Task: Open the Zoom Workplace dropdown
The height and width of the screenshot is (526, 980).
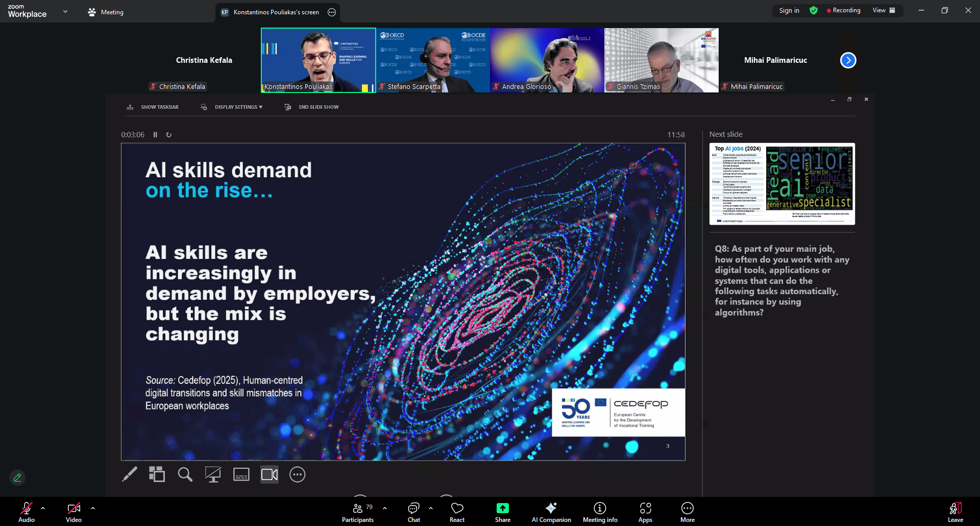Action: point(65,11)
